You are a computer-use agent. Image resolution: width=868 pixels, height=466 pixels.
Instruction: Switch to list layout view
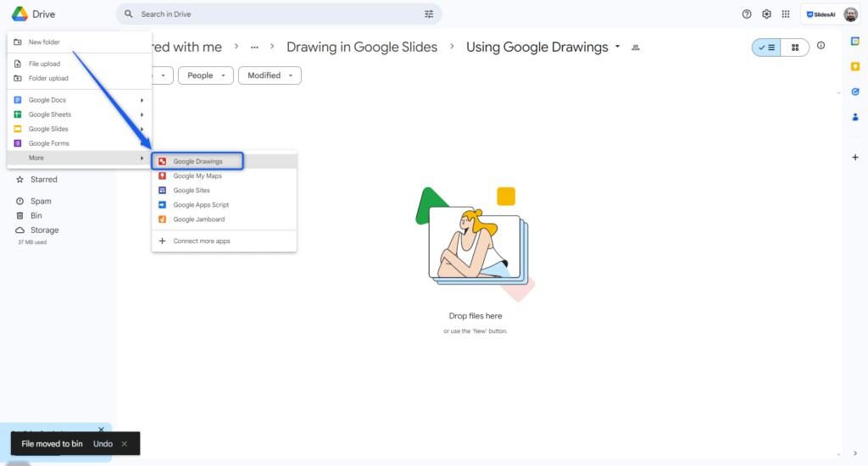pyautogui.click(x=766, y=47)
